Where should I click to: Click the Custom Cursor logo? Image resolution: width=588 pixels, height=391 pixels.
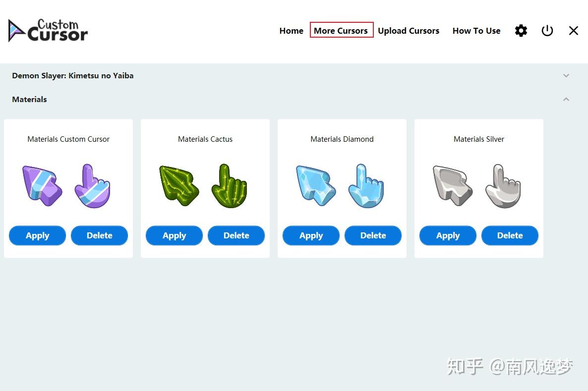point(48,30)
